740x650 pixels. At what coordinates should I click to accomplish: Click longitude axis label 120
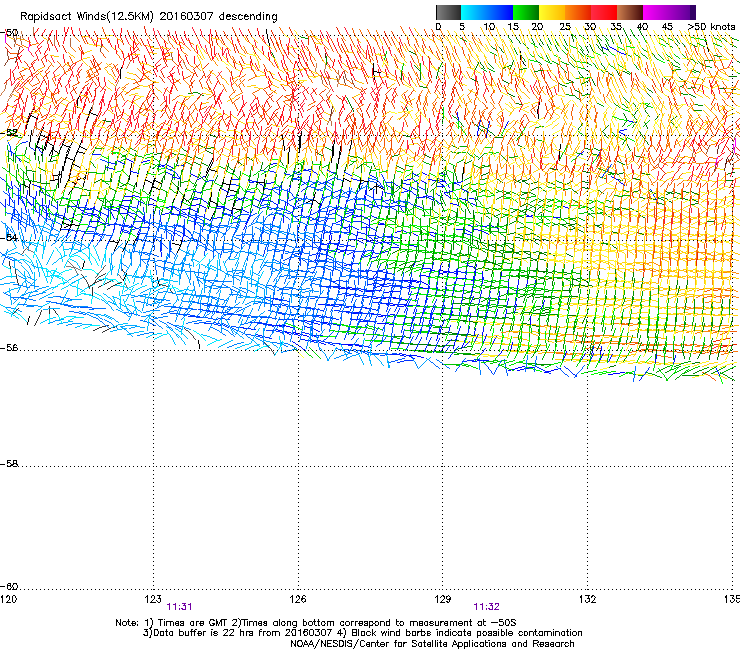tap(9, 599)
